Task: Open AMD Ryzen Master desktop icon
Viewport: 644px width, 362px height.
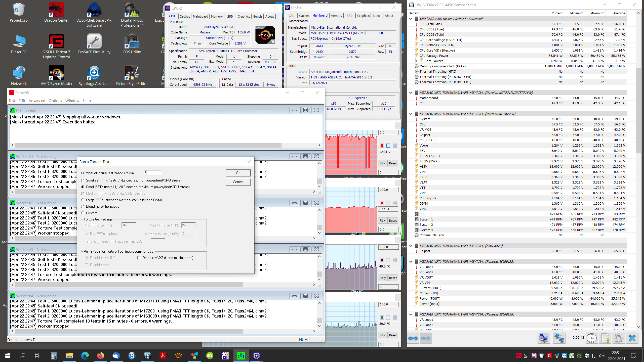Action: pos(56,76)
